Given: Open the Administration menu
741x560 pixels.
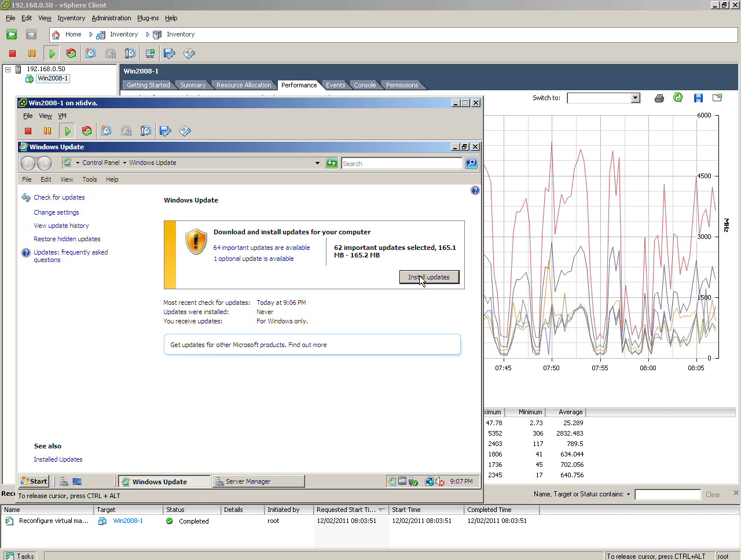Looking at the screenshot, I should (x=111, y=18).
